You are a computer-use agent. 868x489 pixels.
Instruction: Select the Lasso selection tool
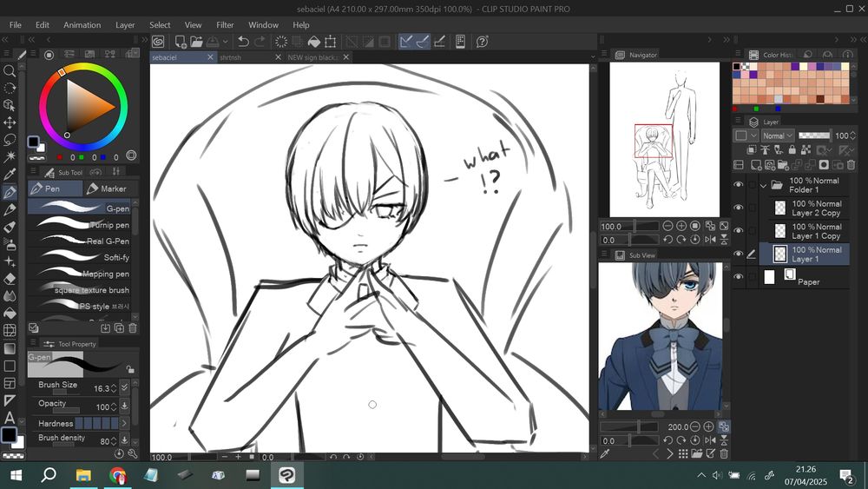pyautogui.click(x=10, y=140)
